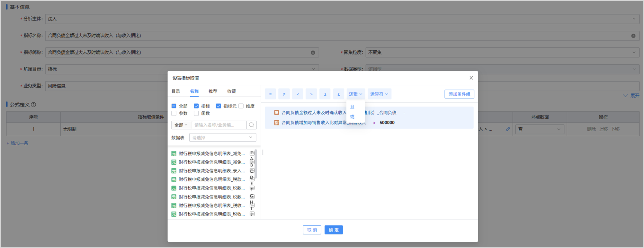This screenshot has height=248, width=644.
Task: Insert the less-than (<) operator
Action: coord(298,94)
